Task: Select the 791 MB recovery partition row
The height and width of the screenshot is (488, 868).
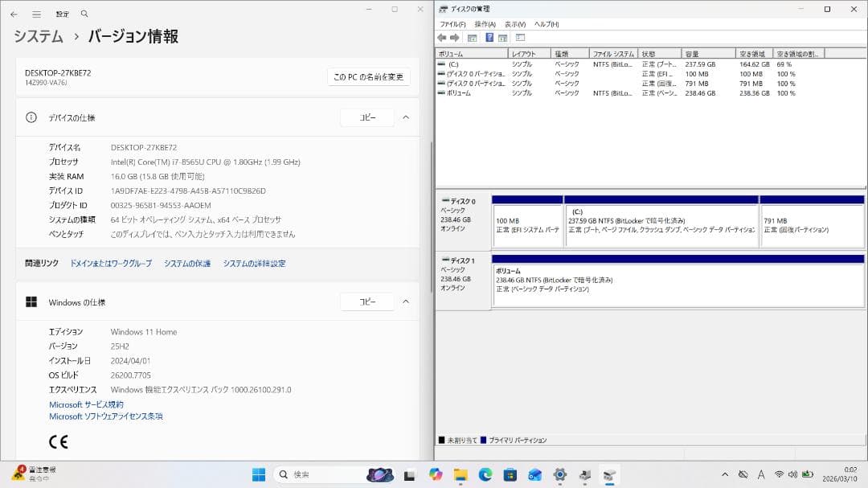Action: [x=631, y=84]
